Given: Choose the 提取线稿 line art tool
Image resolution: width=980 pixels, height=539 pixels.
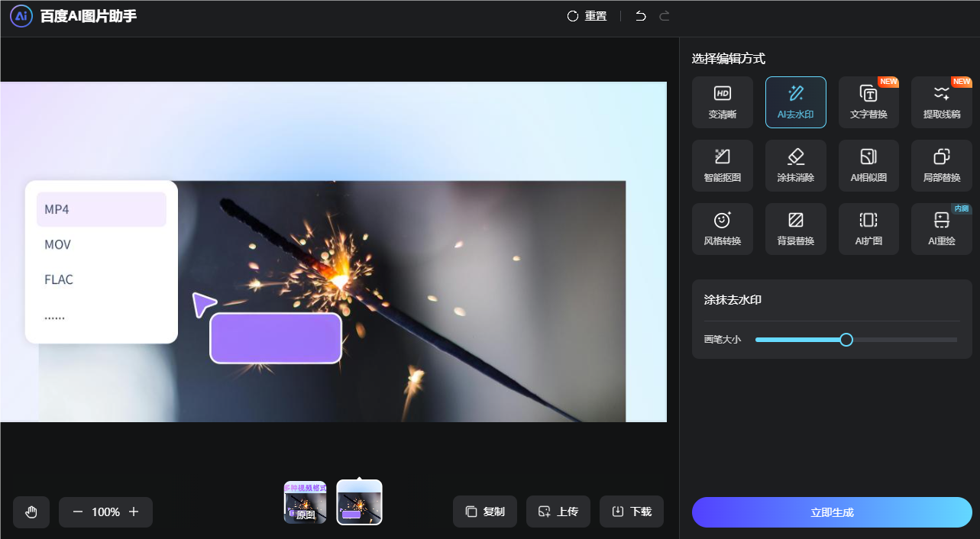Looking at the screenshot, I should (x=941, y=102).
